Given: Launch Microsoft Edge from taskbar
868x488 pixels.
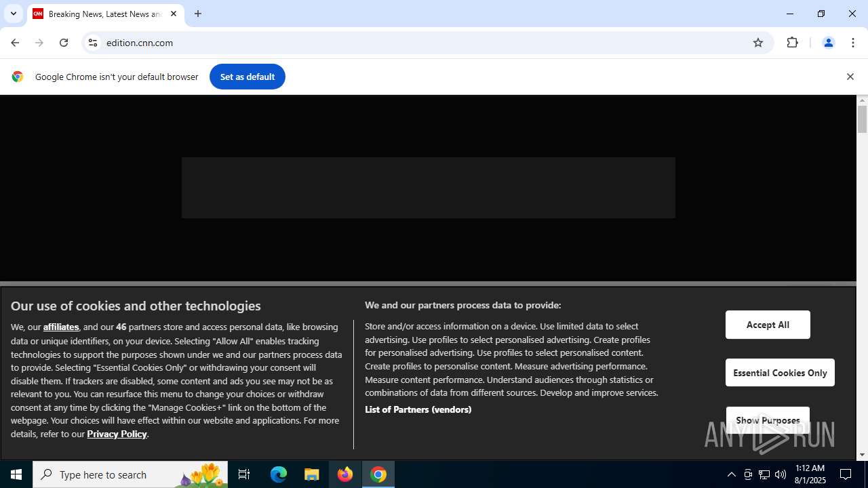Looking at the screenshot, I should coord(279,474).
